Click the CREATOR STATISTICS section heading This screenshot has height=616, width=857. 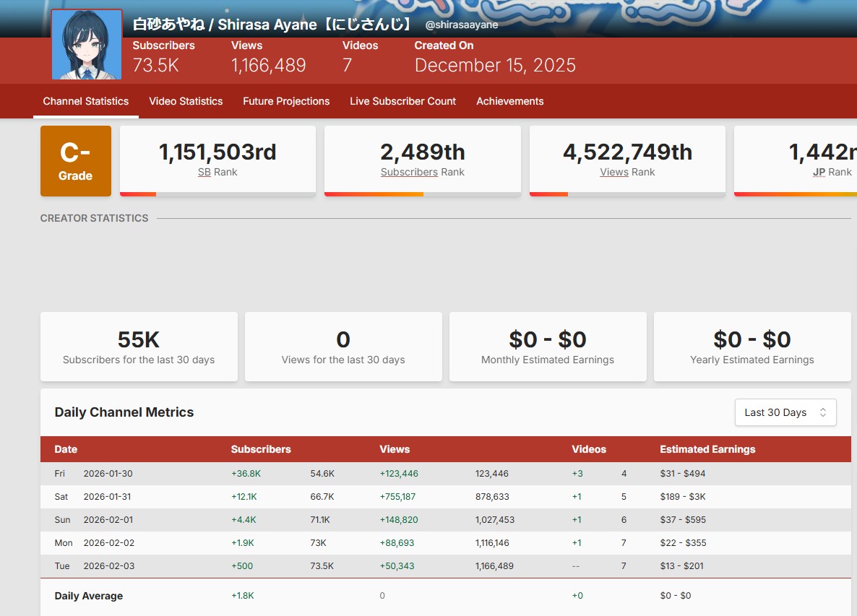95,218
